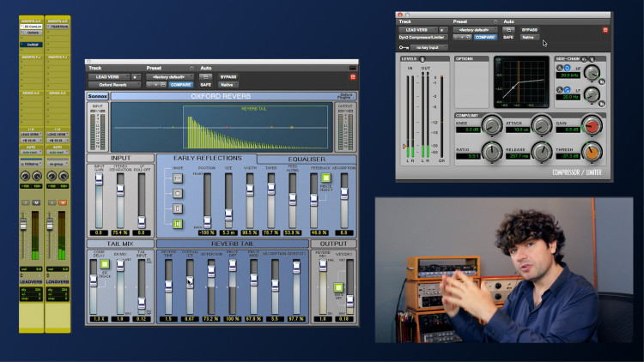The height and width of the screenshot is (362, 644).
Task: Click the Output section header in Oxford Reverb
Action: (x=333, y=244)
